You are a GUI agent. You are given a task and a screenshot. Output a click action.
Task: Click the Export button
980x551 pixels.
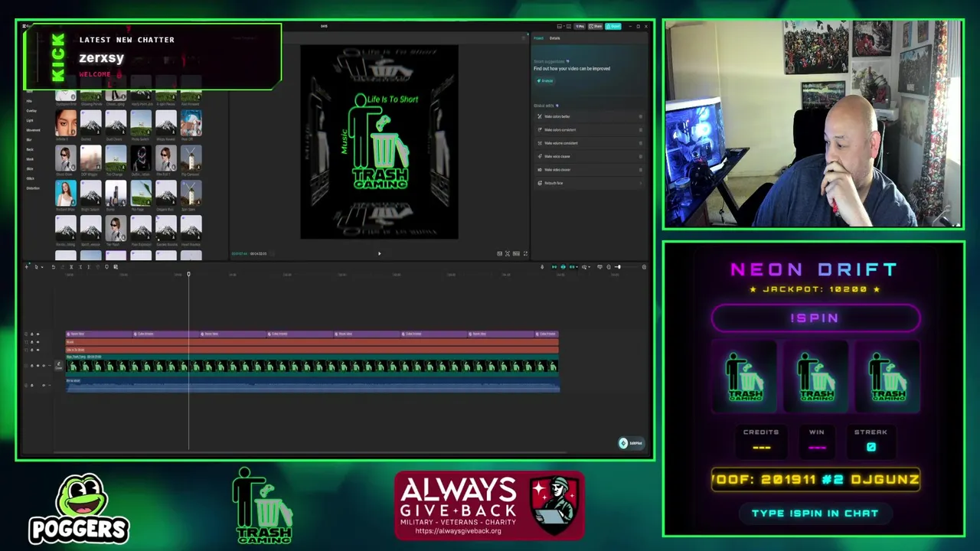tap(613, 26)
